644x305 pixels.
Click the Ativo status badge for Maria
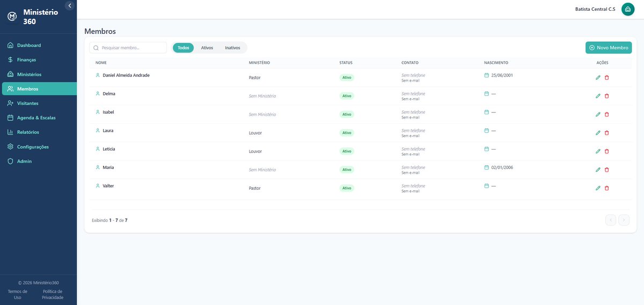[347, 169]
